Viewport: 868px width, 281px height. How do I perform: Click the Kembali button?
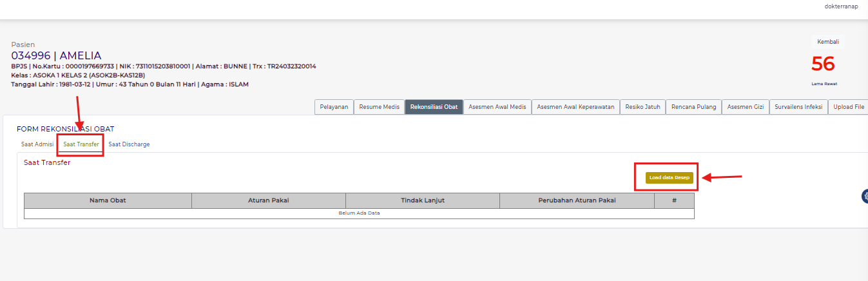[827, 42]
